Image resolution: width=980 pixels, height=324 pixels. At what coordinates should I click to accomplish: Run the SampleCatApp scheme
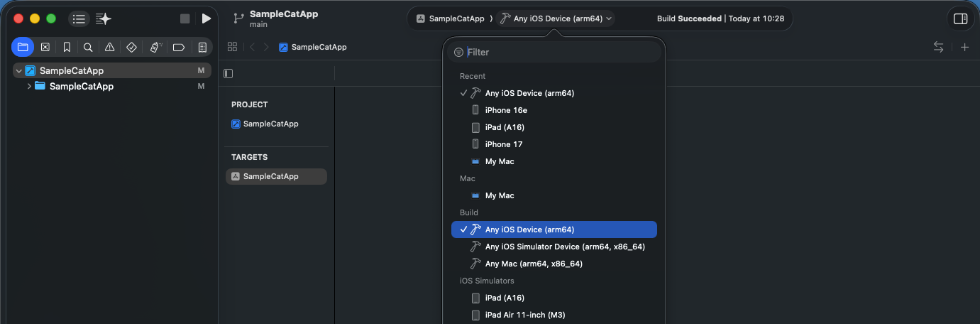[x=207, y=18]
